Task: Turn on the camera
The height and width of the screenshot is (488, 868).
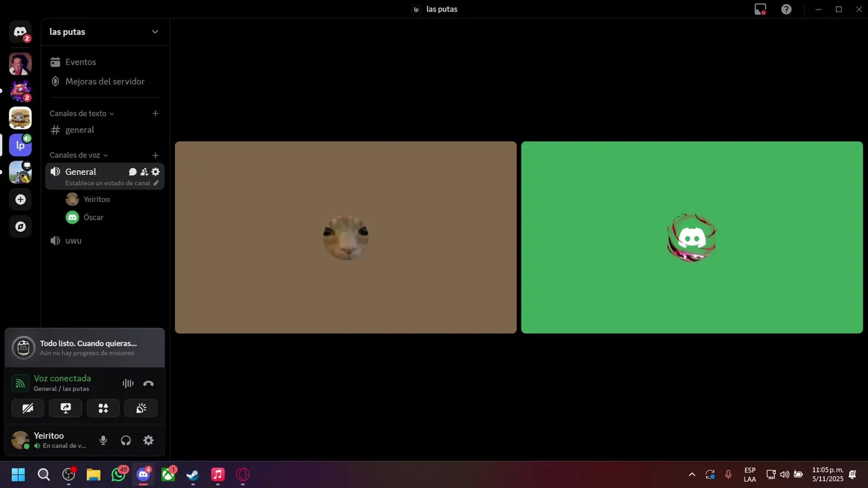Action: [x=28, y=408]
